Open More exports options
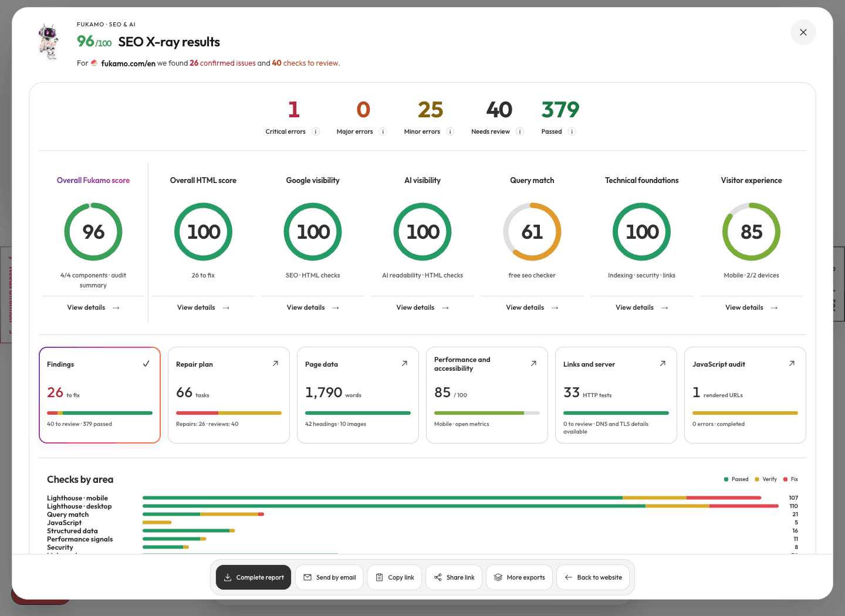This screenshot has height=616, width=845. tap(519, 577)
